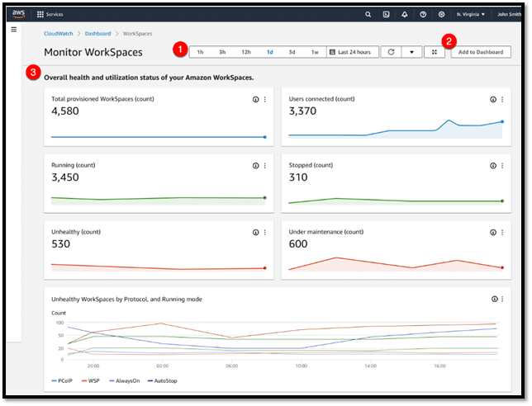Click the Users connected sparkline endpoint dot
532x406 pixels.
502,121
